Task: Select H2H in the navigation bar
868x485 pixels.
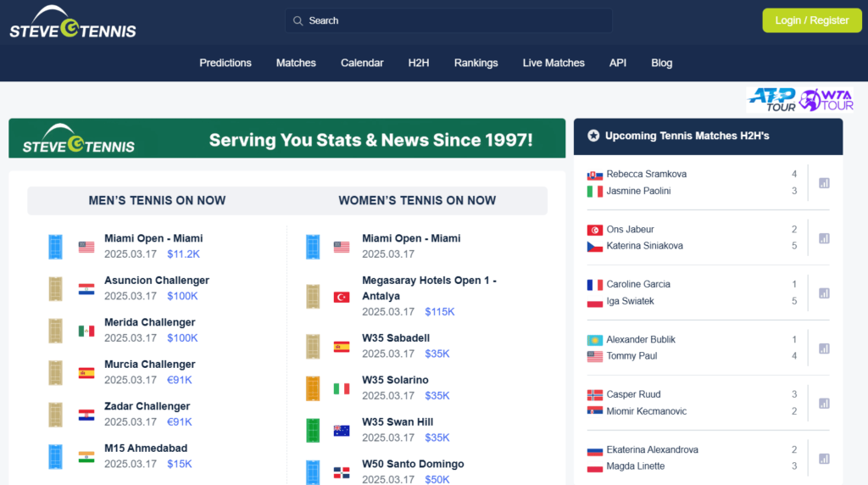Action: 419,63
